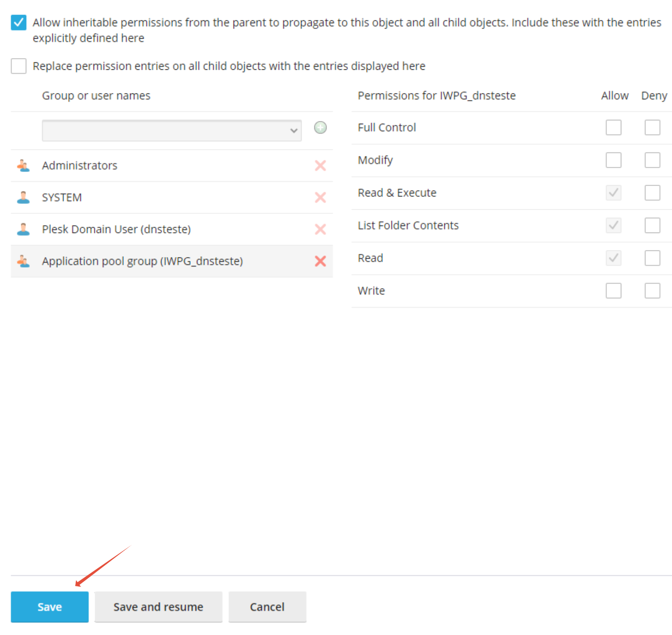Check Allow for Write permission
Image resolution: width=672 pixels, height=635 pixels.
(613, 291)
